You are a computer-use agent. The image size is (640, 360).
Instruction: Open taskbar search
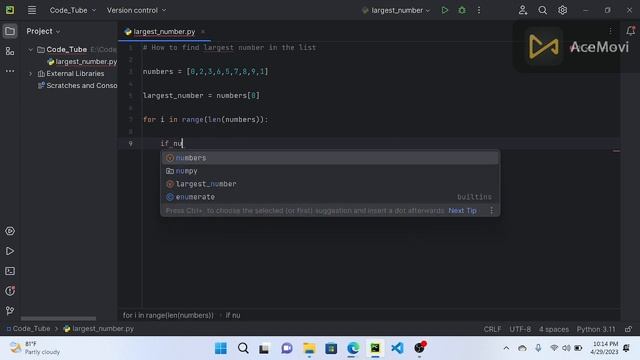click(243, 348)
